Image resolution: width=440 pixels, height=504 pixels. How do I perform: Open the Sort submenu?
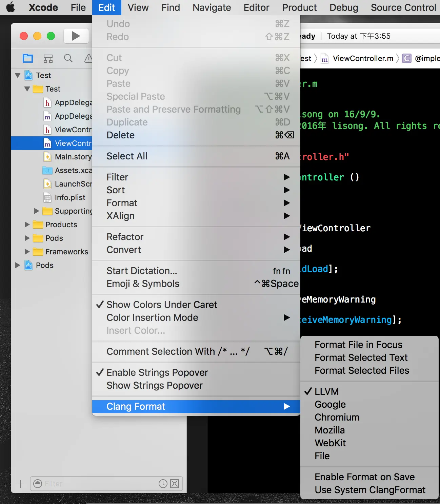pyautogui.click(x=196, y=190)
